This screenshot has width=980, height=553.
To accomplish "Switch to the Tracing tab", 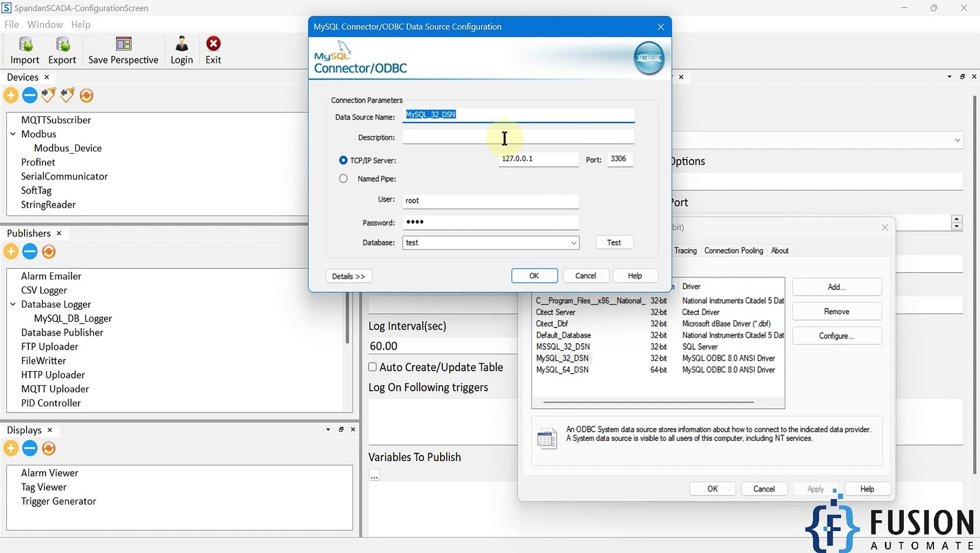I will (x=685, y=250).
